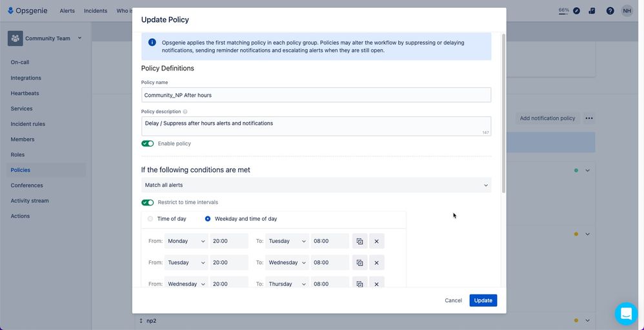Click the np2 policy name text
The width and height of the screenshot is (644, 330).
[x=151, y=320]
